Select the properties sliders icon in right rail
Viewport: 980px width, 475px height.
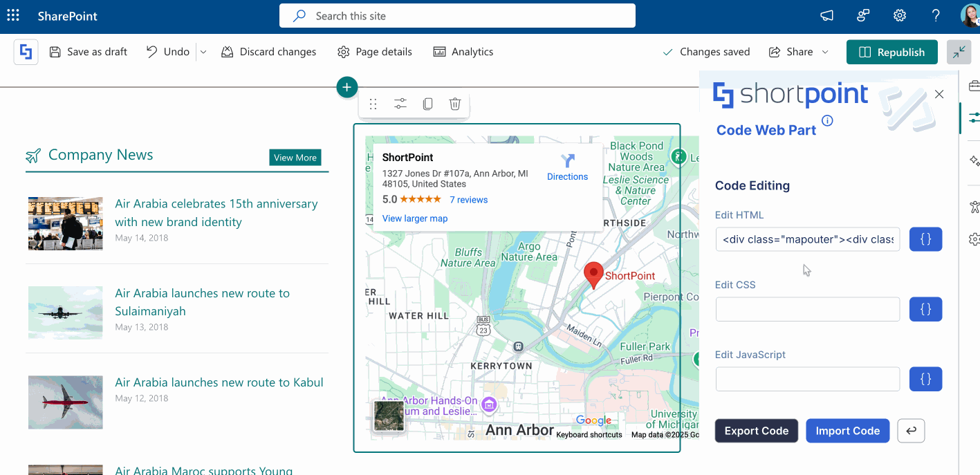point(974,118)
